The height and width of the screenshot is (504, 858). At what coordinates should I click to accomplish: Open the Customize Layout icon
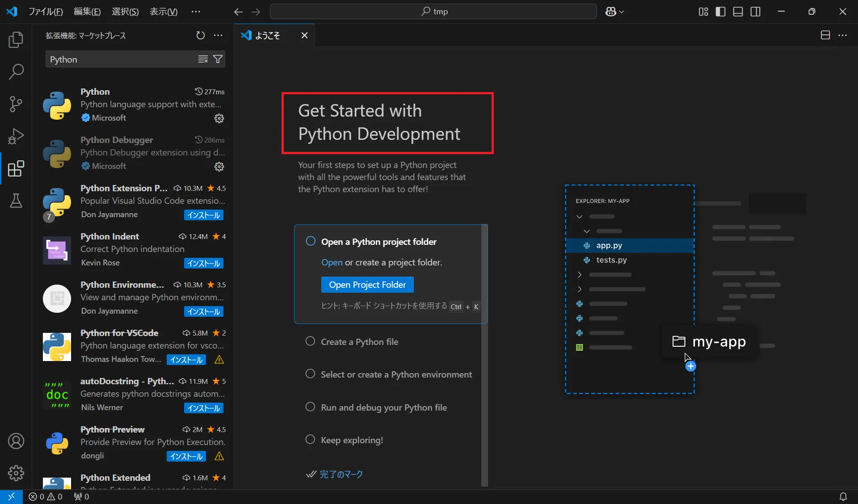click(x=703, y=12)
